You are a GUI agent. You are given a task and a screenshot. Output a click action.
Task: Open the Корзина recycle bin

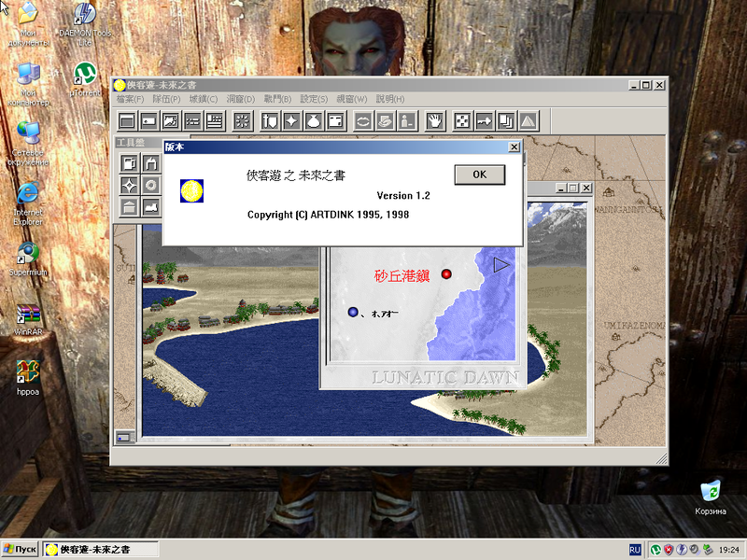click(711, 498)
